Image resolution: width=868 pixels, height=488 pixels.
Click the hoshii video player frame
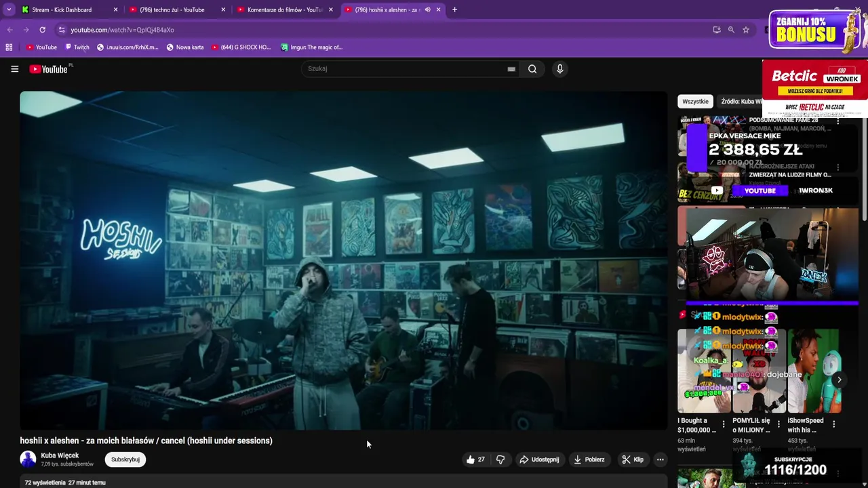coord(344,260)
